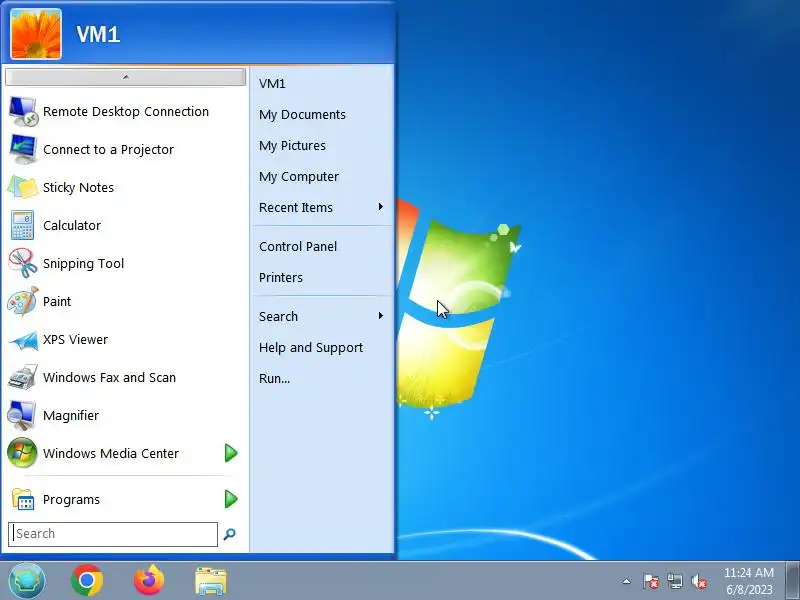Click the "Search" text in right column

(x=278, y=316)
